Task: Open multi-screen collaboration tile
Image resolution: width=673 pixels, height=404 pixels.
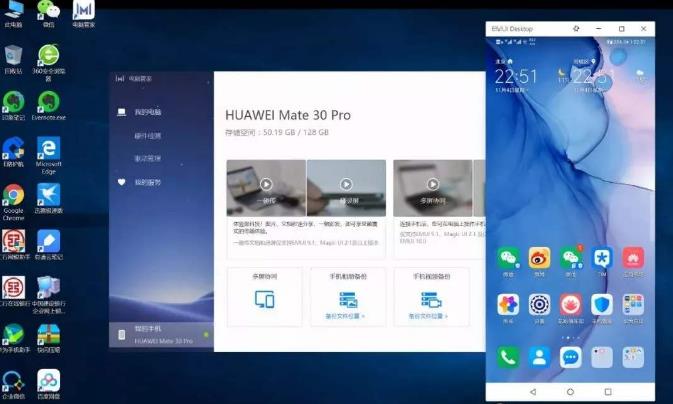Action: coord(265,297)
